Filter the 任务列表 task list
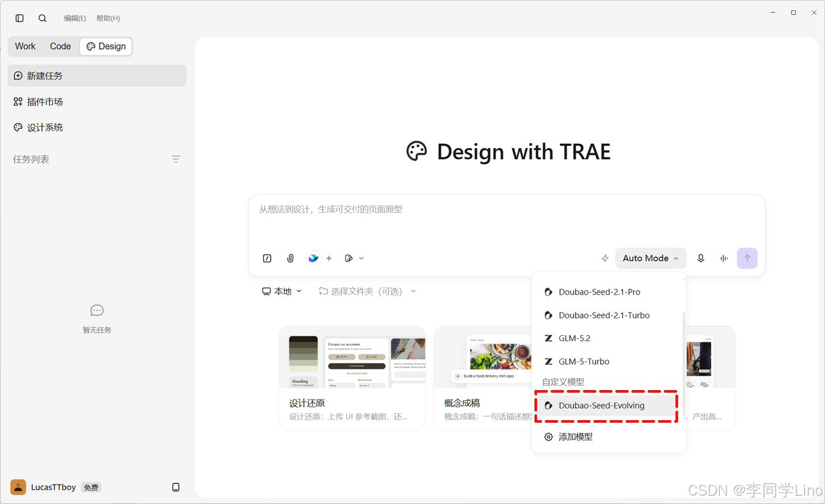The height and width of the screenshot is (504, 825). click(x=176, y=159)
